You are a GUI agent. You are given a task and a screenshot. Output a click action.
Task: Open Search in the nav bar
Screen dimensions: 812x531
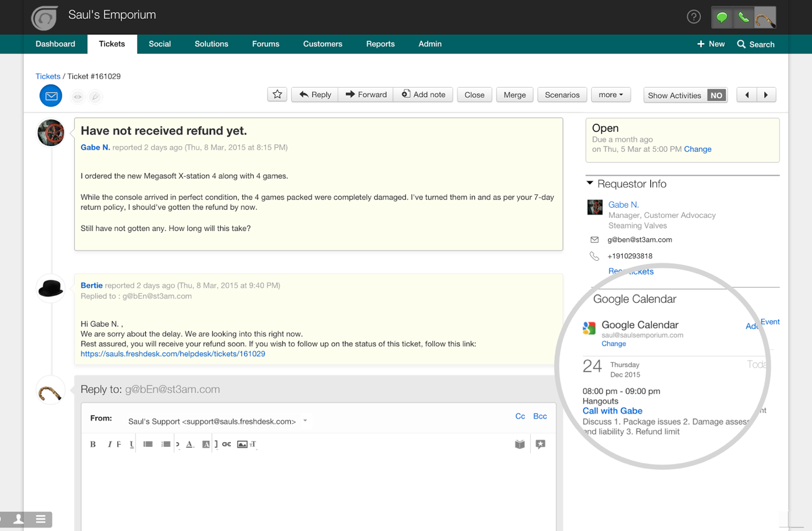pyautogui.click(x=756, y=44)
